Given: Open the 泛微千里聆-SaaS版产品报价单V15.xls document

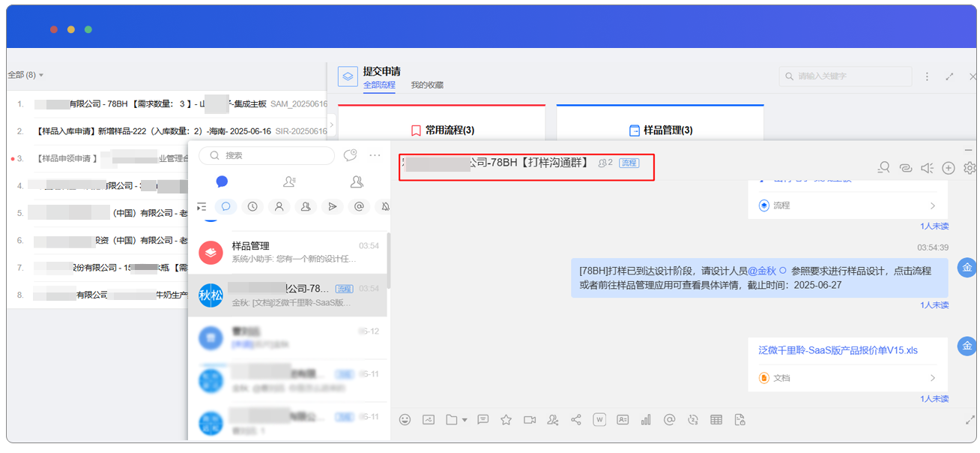Looking at the screenshot, I should pyautogui.click(x=838, y=350).
